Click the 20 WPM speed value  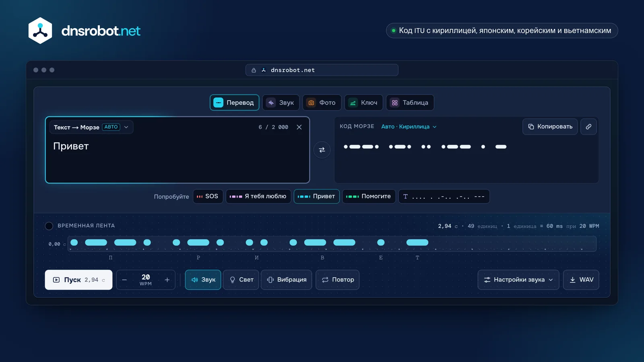click(146, 280)
